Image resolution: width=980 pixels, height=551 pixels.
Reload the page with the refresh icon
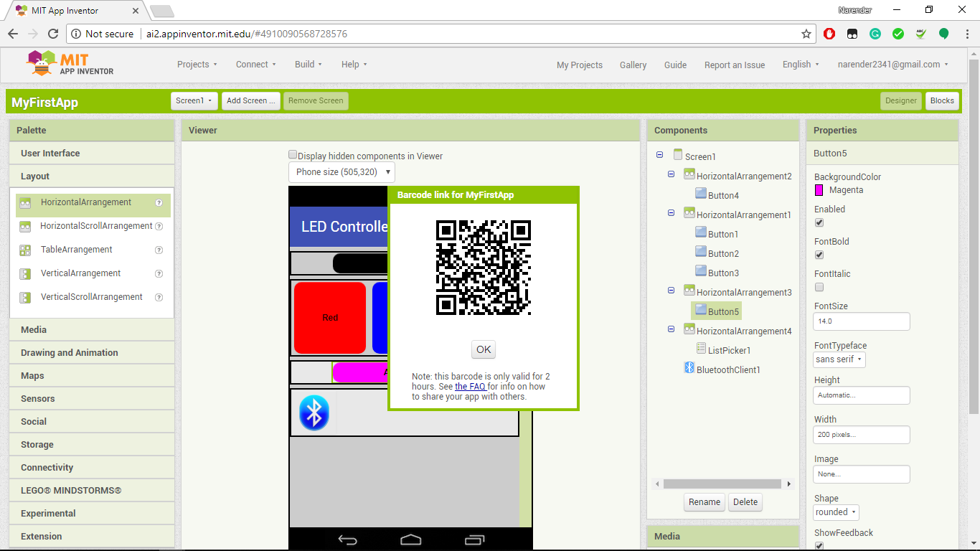click(53, 34)
